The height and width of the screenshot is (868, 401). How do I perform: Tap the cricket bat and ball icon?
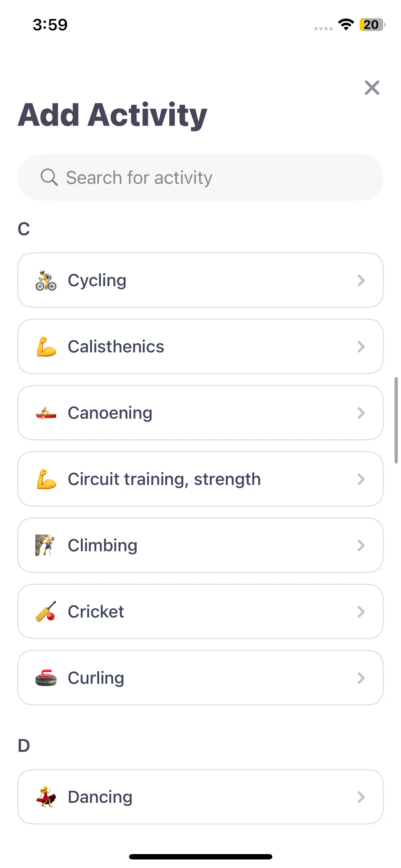(46, 611)
